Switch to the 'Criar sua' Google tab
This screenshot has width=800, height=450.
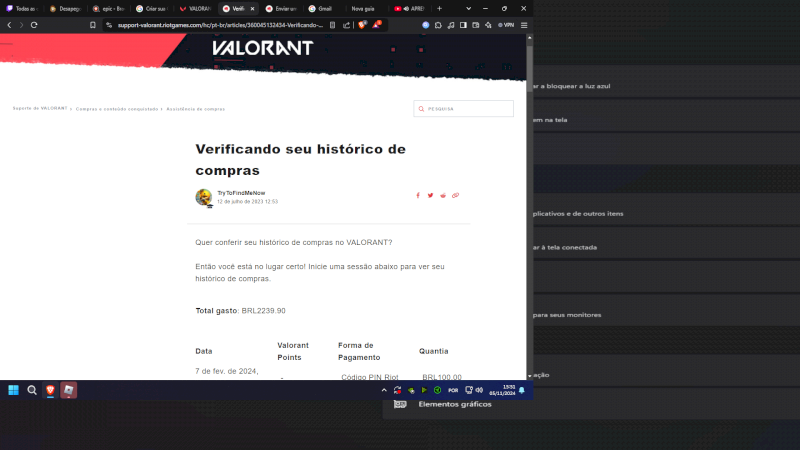pos(152,9)
